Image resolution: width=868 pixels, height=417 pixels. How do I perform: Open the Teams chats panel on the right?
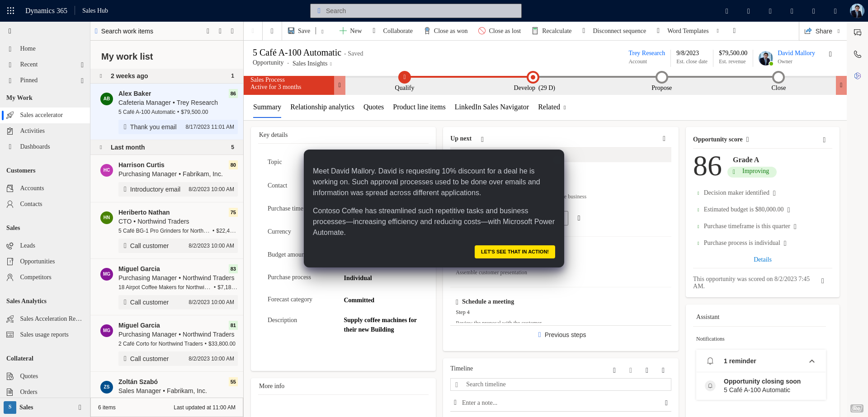858,33
